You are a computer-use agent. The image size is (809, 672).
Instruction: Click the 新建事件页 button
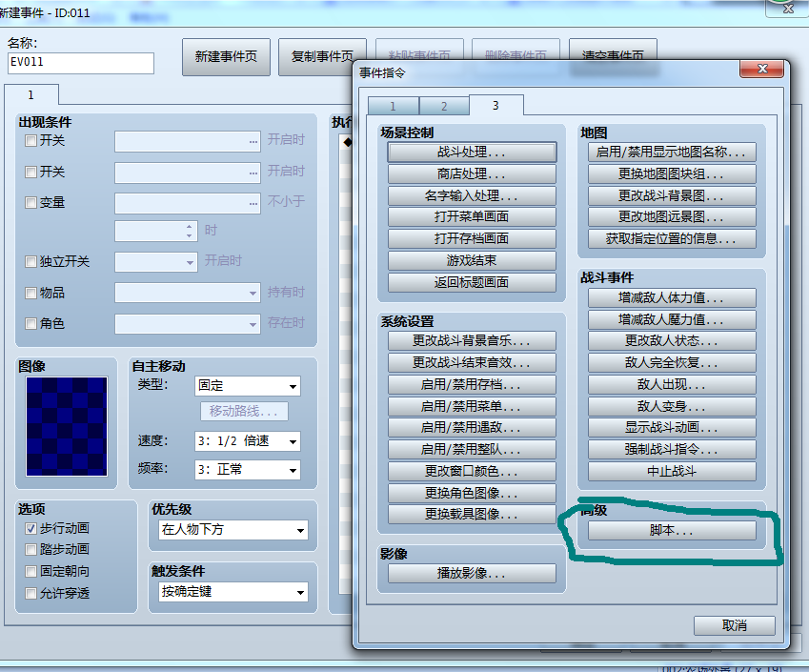pos(226,57)
